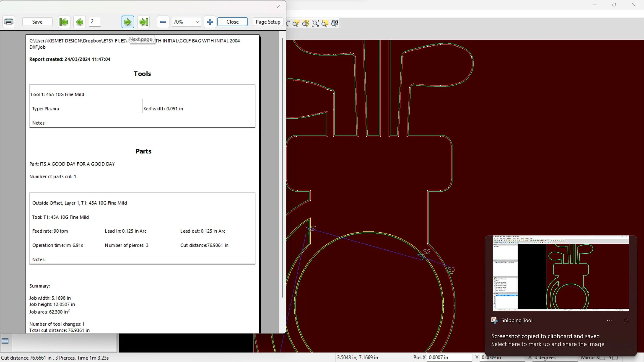
Task: Zoom out using the minus button
Action: click(x=163, y=22)
